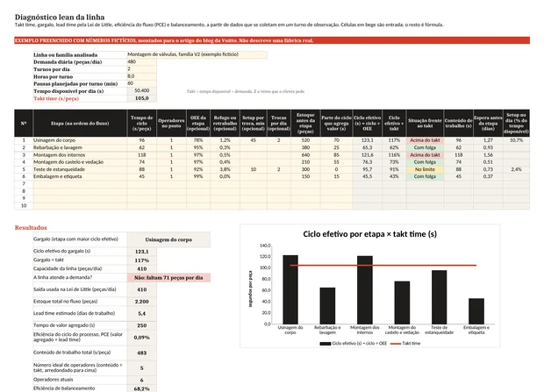The width and height of the screenshot is (544, 392).
Task: Select the 'Com folga' status in row 6
Action: click(425, 176)
